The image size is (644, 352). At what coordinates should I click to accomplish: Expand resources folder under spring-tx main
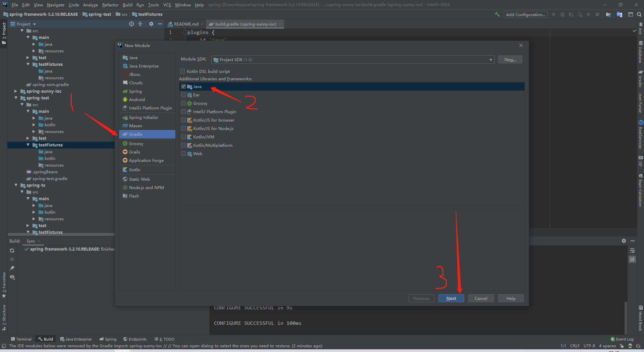(34, 219)
